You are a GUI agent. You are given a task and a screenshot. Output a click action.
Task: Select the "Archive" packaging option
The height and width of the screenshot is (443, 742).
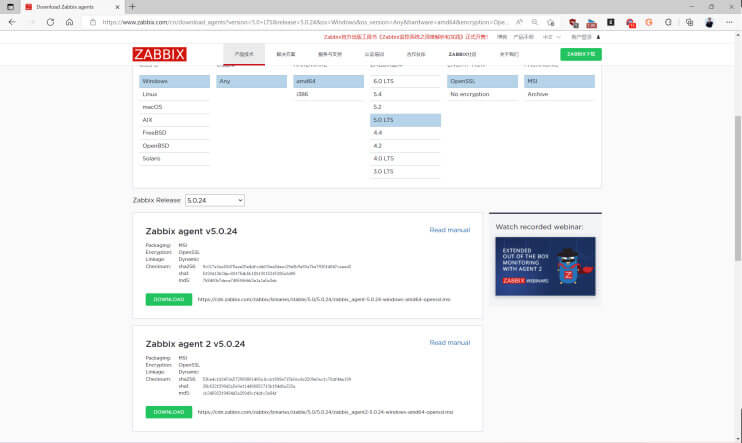point(559,94)
